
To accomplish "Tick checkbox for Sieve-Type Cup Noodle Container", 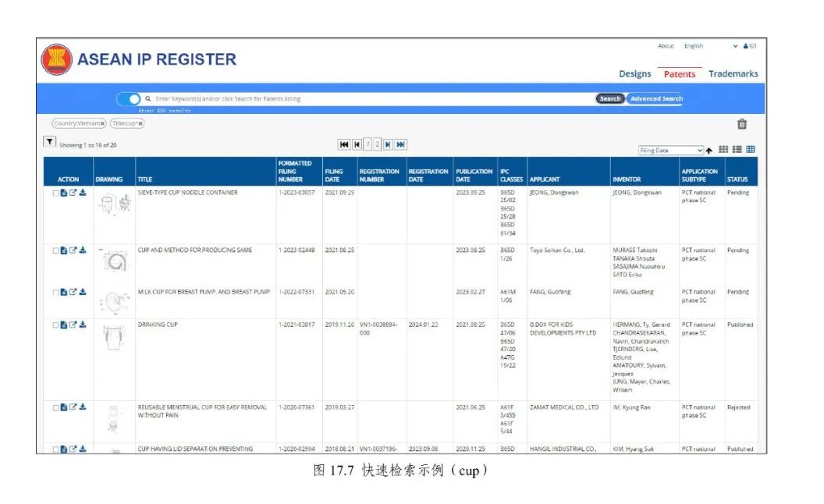I will [x=55, y=193].
